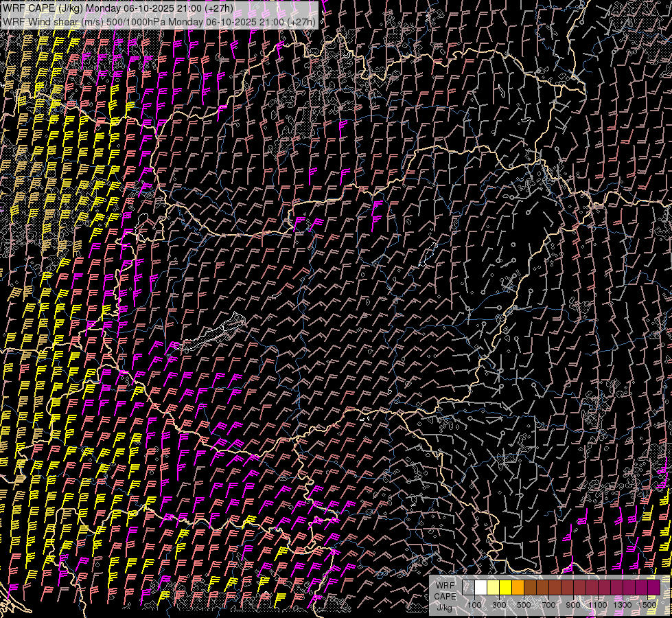Choose the darkest purple swatch ending the legend

[x=653, y=587]
